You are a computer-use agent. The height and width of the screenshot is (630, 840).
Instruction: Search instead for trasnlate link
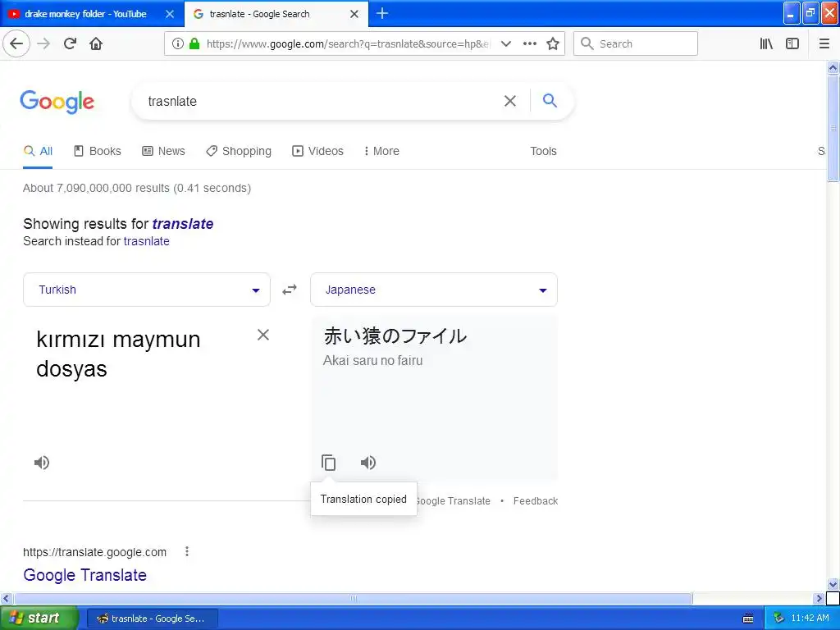(x=146, y=241)
